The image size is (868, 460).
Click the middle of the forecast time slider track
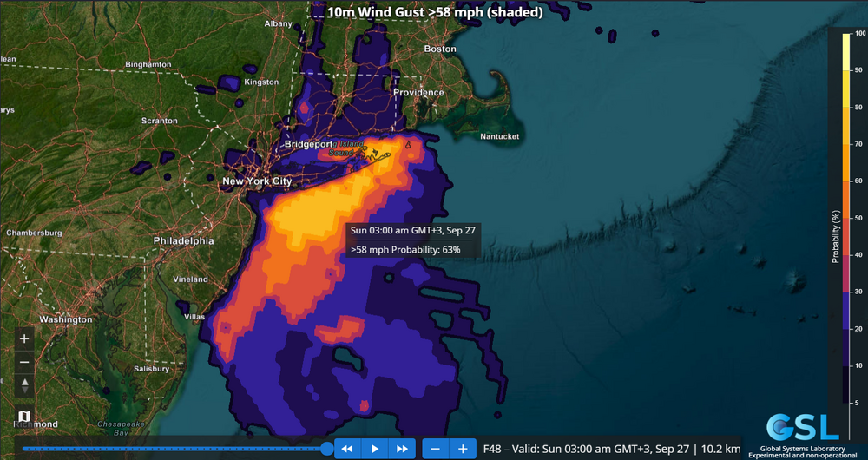tap(174, 449)
